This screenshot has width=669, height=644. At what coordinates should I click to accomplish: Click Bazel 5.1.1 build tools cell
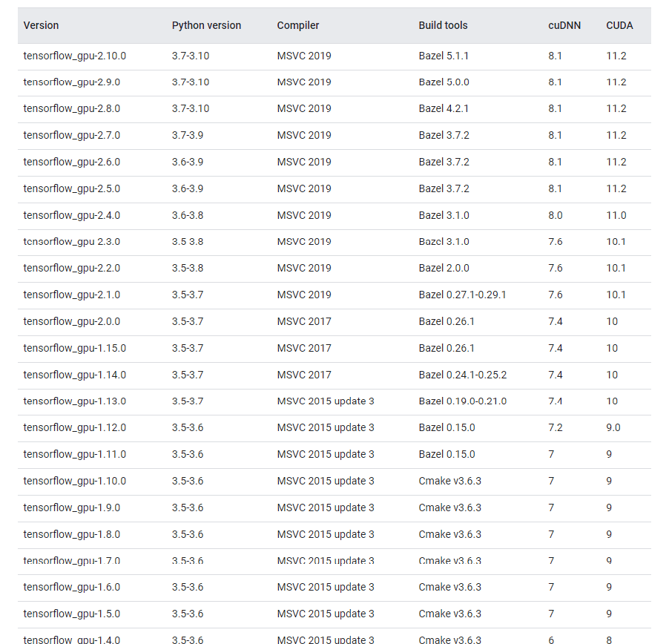444,56
